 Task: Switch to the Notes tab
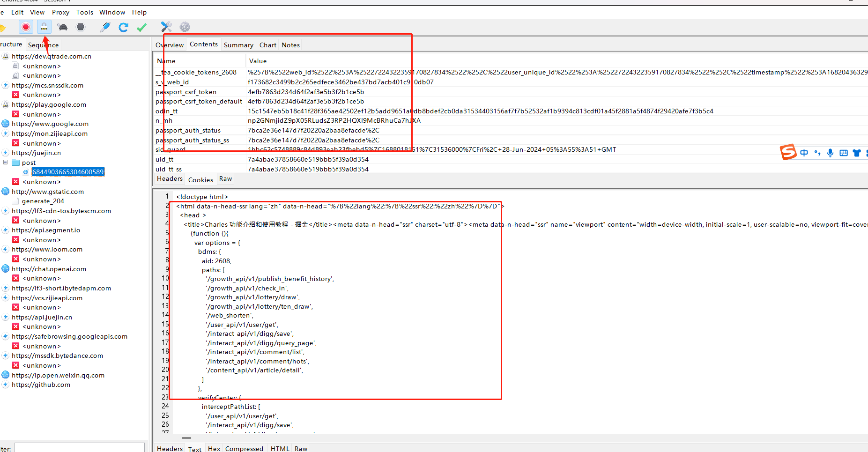pos(291,45)
